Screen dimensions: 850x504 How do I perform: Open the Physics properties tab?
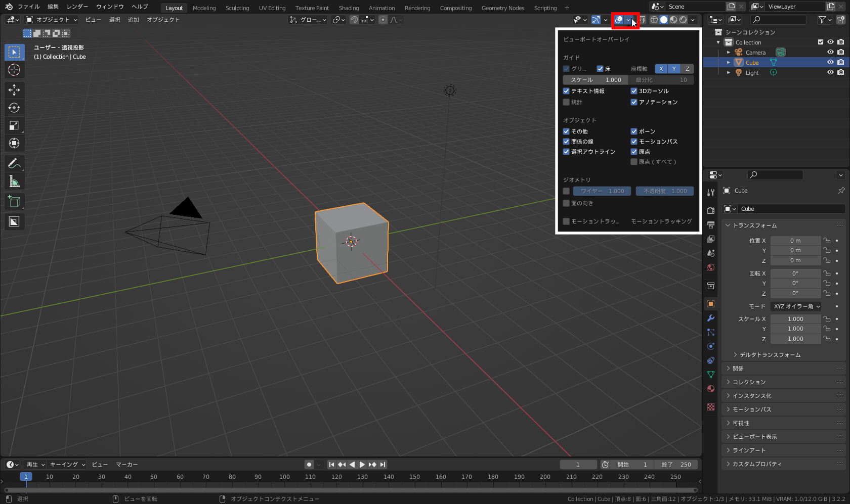point(711,346)
